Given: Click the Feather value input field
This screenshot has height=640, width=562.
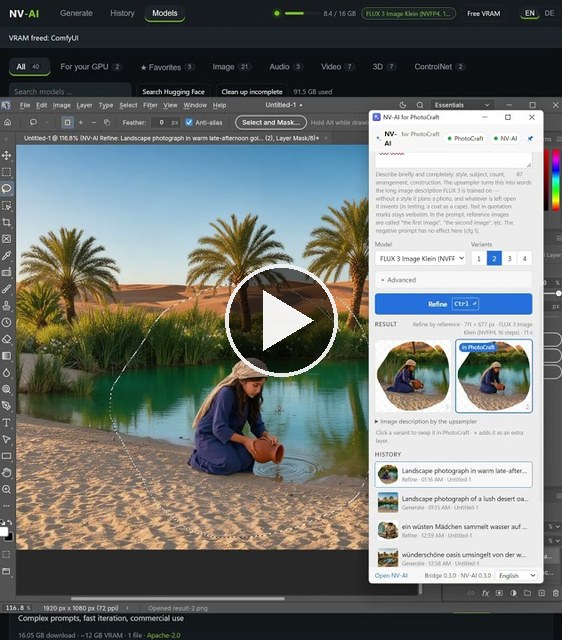Looking at the screenshot, I should point(165,122).
